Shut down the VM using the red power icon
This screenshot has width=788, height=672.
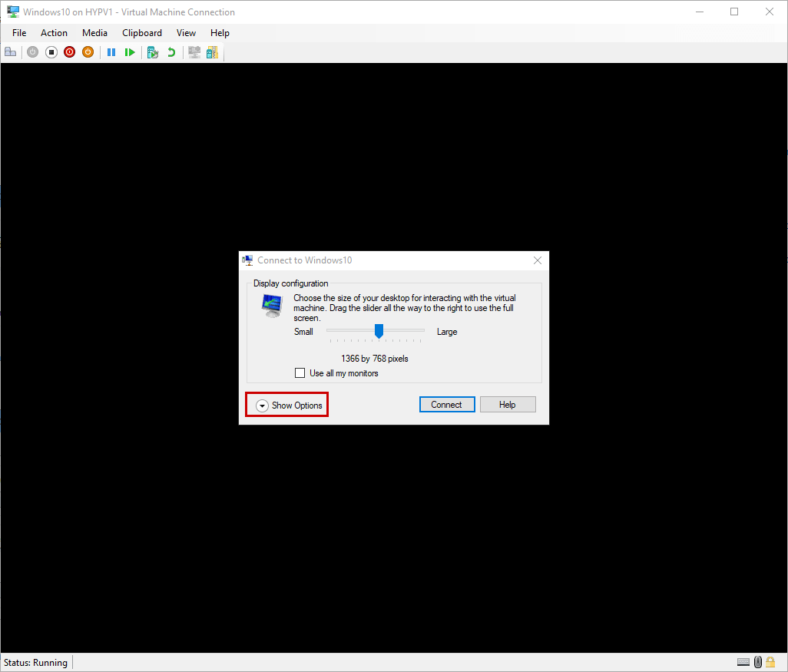(x=69, y=52)
